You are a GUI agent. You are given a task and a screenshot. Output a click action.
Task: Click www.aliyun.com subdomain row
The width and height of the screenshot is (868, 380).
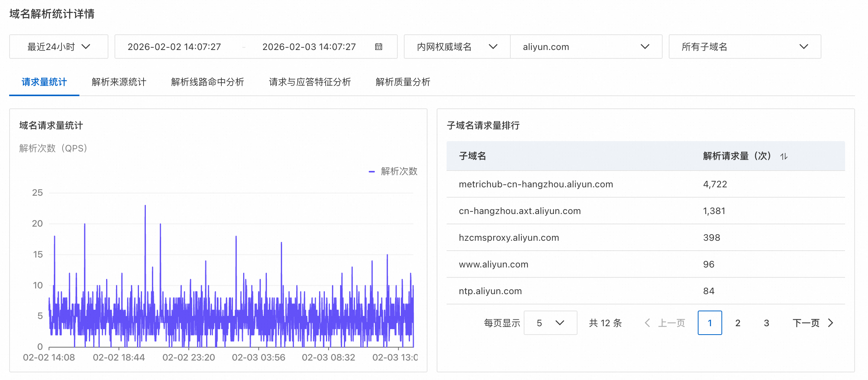point(646,264)
